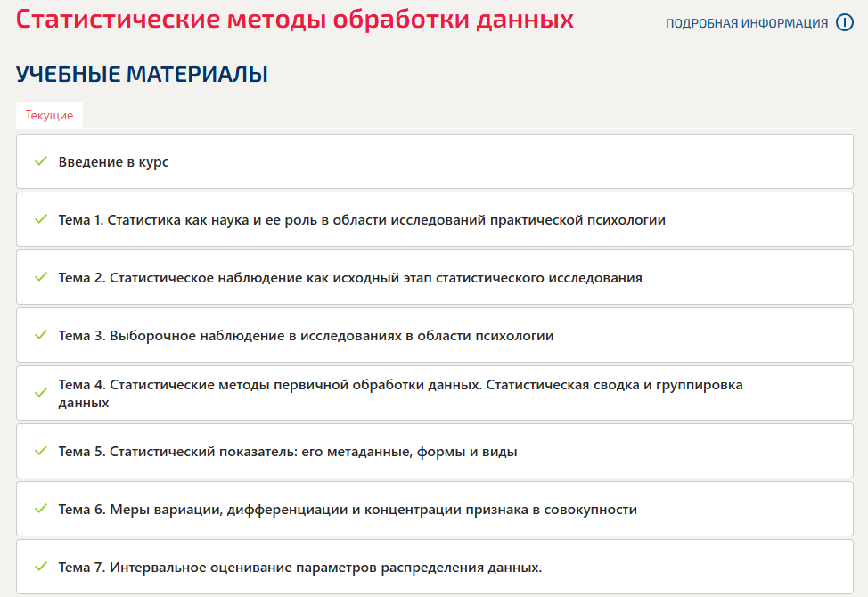Click checkmark icon beside Тема 1
The height and width of the screenshot is (597, 868).
pyautogui.click(x=41, y=219)
